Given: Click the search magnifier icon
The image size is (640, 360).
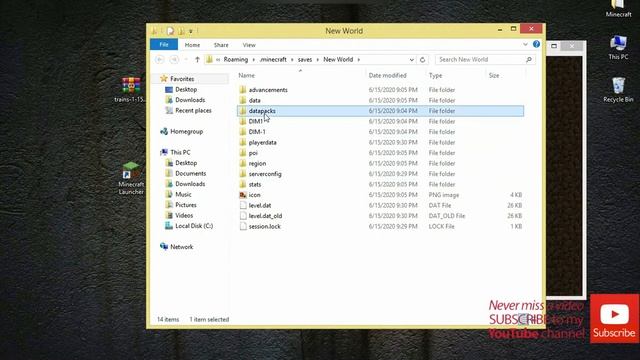Looking at the screenshot, I should pyautogui.click(x=529, y=60).
